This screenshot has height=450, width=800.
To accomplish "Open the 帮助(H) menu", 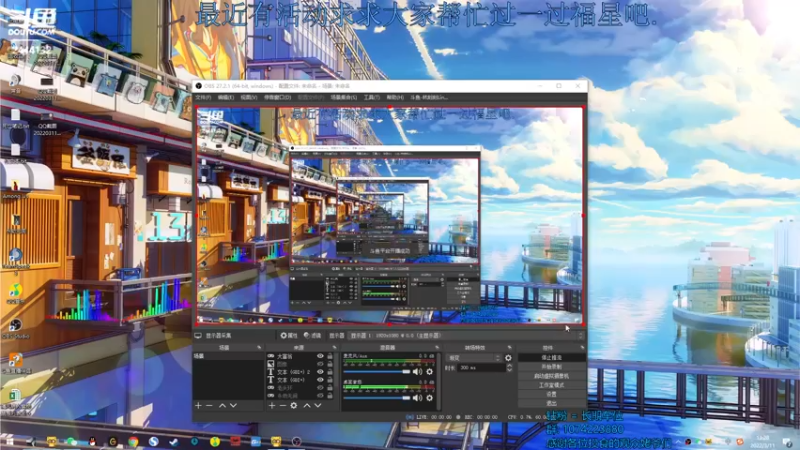I will (x=395, y=97).
